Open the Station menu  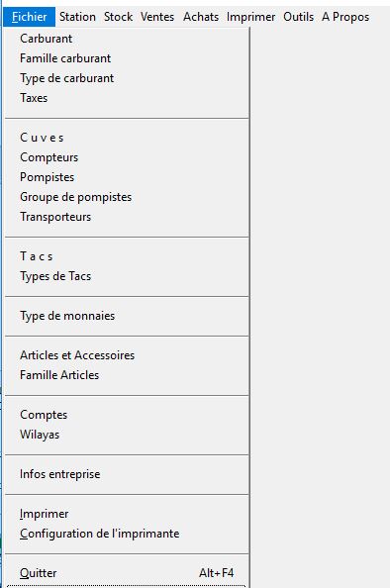(x=77, y=17)
